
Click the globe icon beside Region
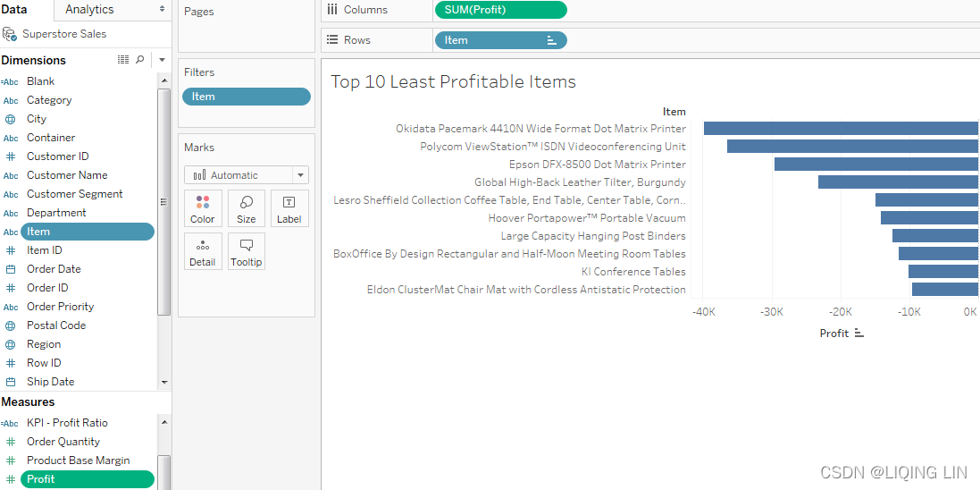[x=11, y=344]
